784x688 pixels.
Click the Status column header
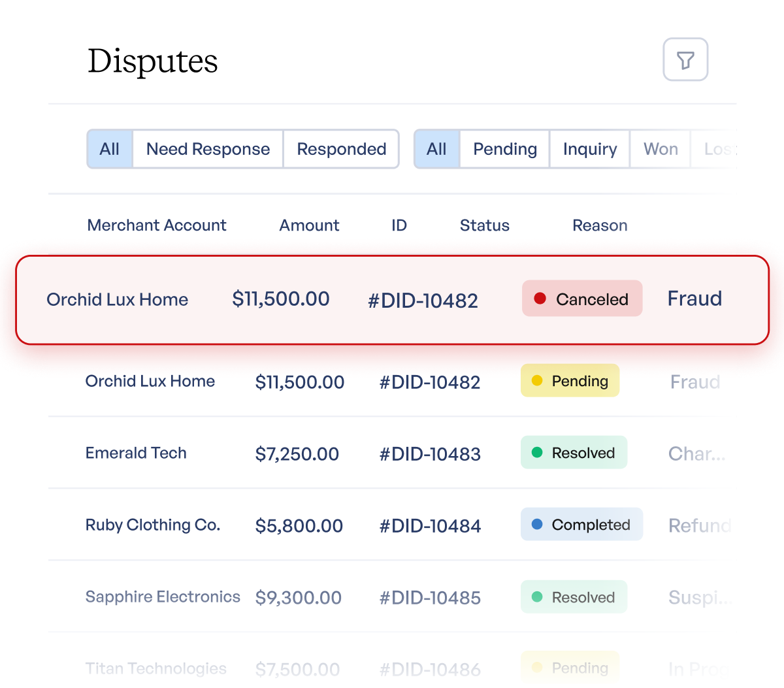[x=484, y=225]
